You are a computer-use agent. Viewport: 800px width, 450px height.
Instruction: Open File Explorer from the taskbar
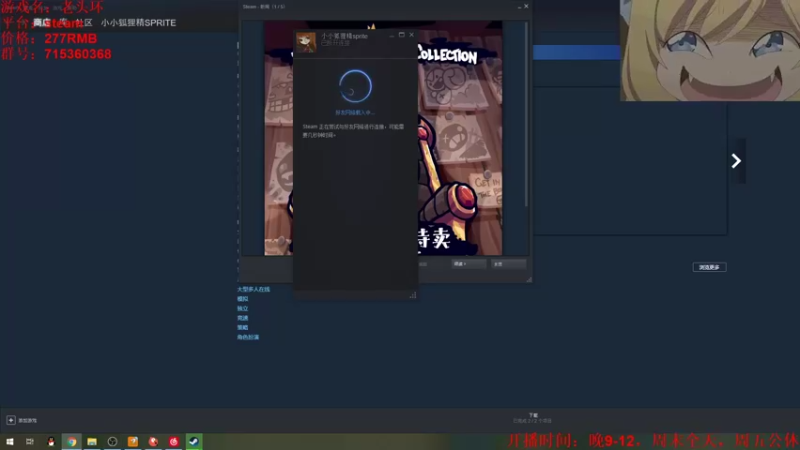(x=92, y=442)
